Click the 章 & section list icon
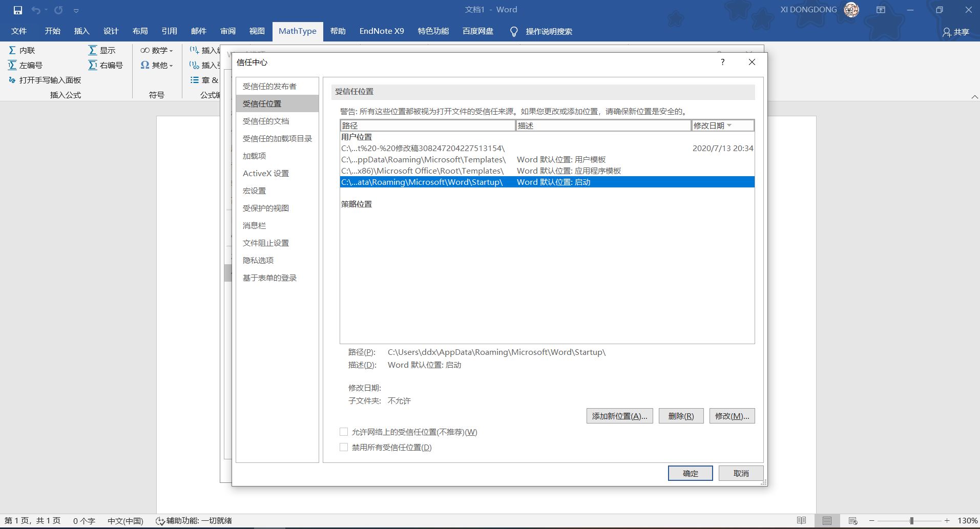 pyautogui.click(x=195, y=80)
